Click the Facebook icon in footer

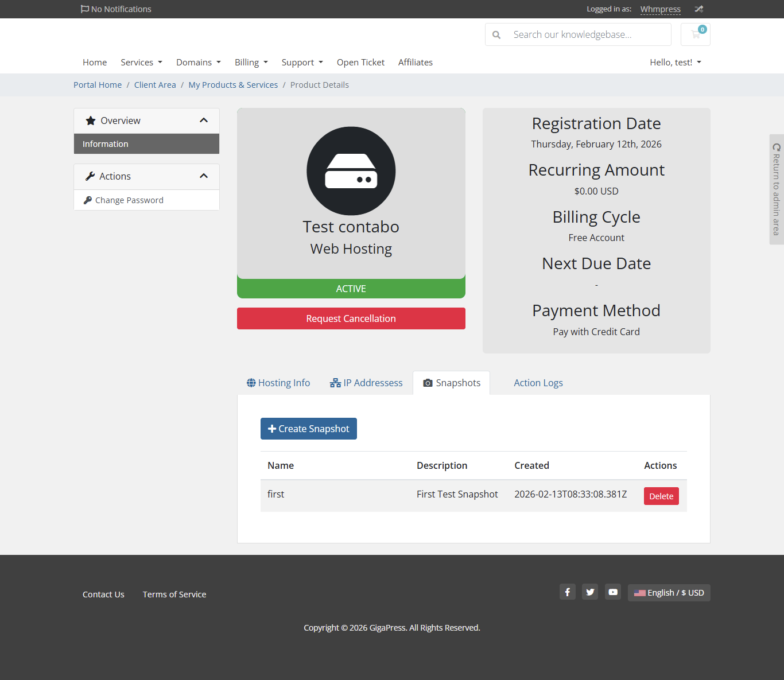tap(567, 592)
